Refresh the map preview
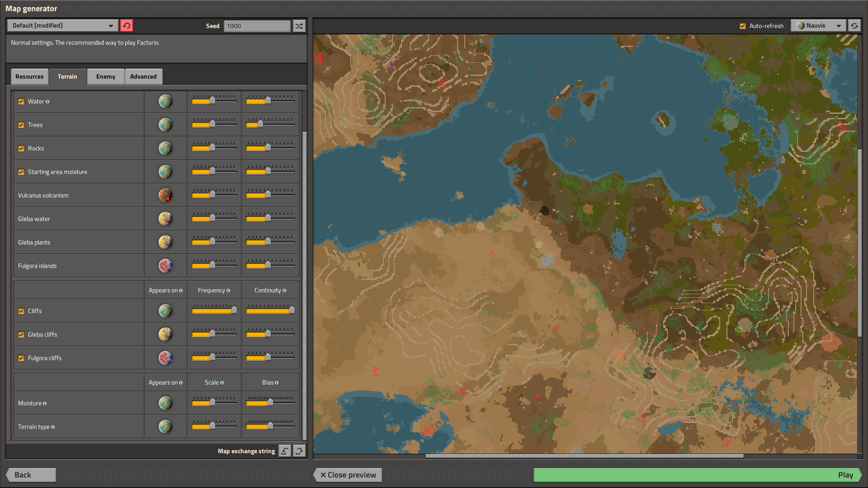The height and width of the screenshot is (488, 868). (x=854, y=26)
